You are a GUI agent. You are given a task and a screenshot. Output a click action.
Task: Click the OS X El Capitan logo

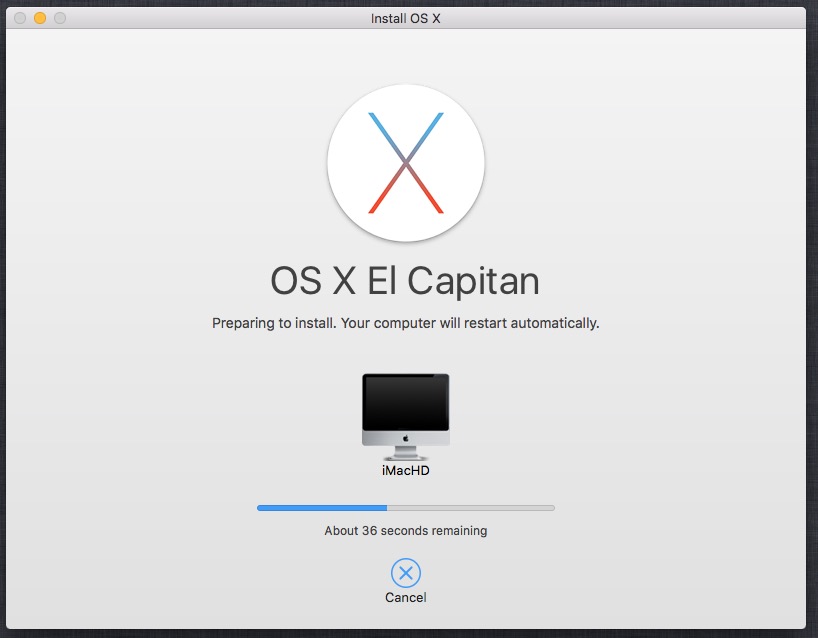406,163
